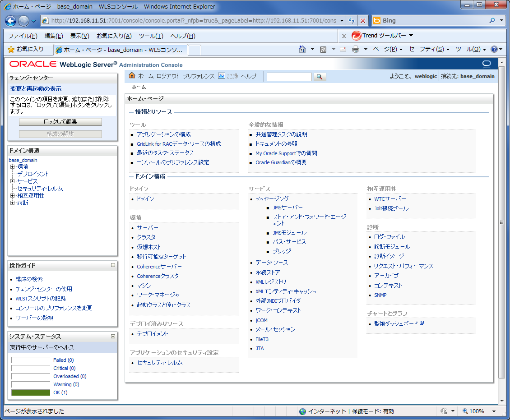Click the IE Home toolbar icon

click(302, 49)
